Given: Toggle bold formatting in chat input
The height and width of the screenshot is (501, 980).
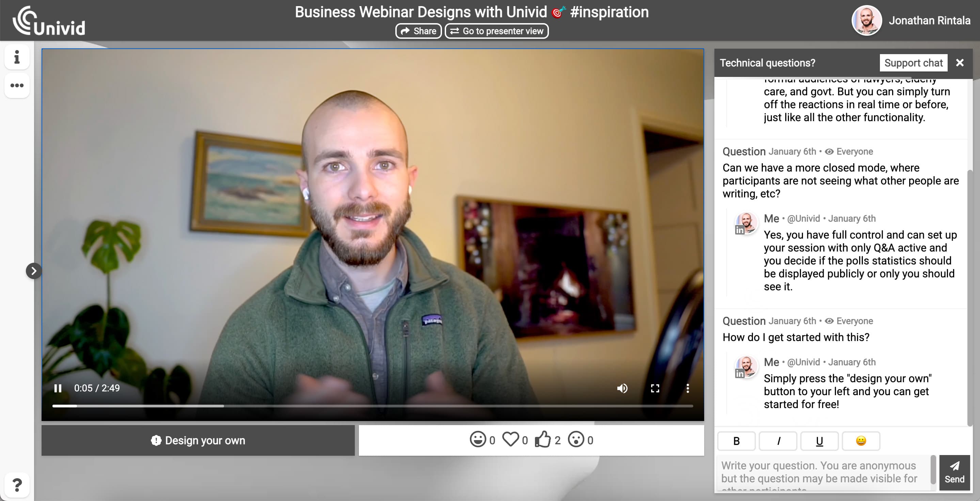Looking at the screenshot, I should click(x=736, y=441).
